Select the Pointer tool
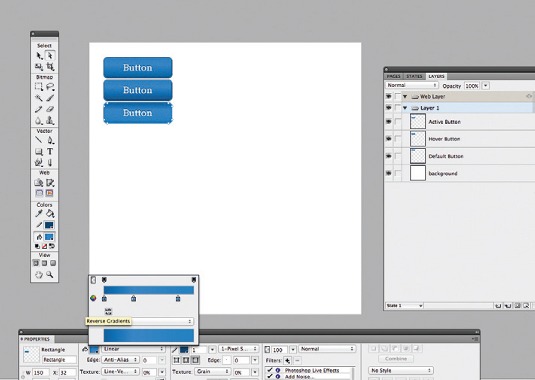This screenshot has width=535, height=380. tap(39, 55)
